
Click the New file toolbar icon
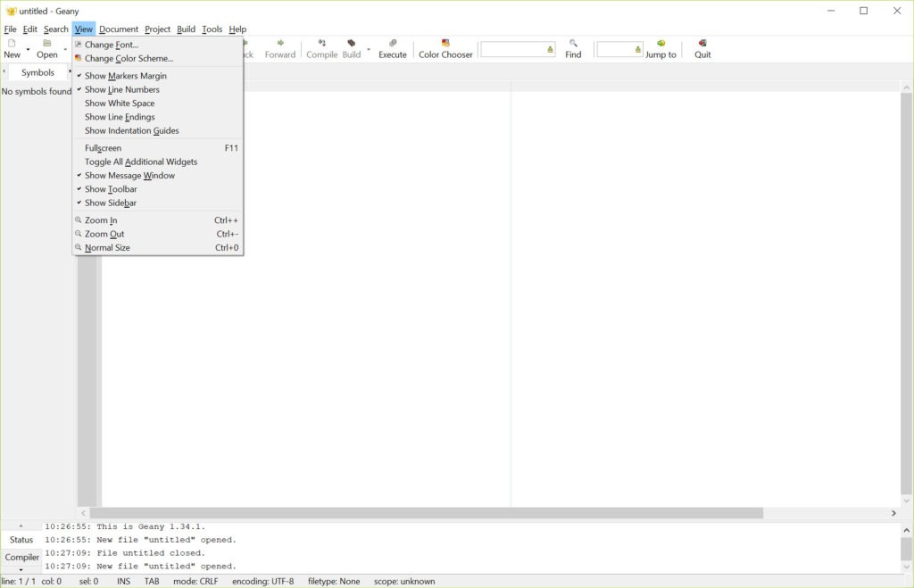[12, 43]
